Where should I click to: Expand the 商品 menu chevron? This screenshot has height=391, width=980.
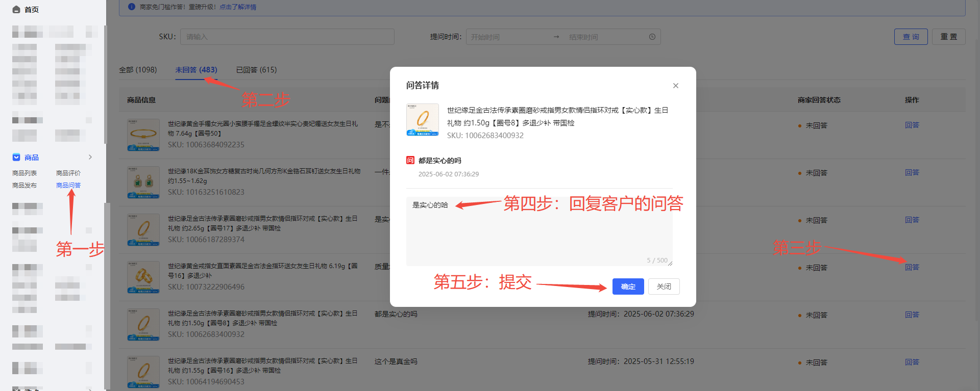click(x=90, y=157)
